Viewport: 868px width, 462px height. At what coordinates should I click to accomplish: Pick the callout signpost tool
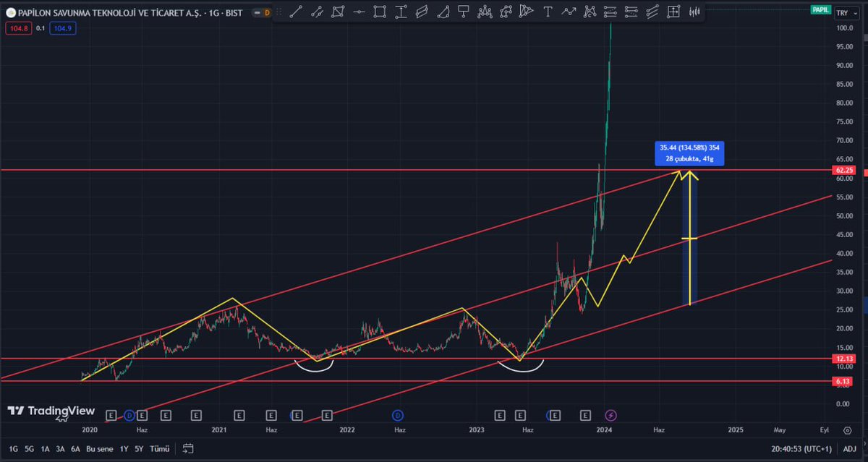464,12
